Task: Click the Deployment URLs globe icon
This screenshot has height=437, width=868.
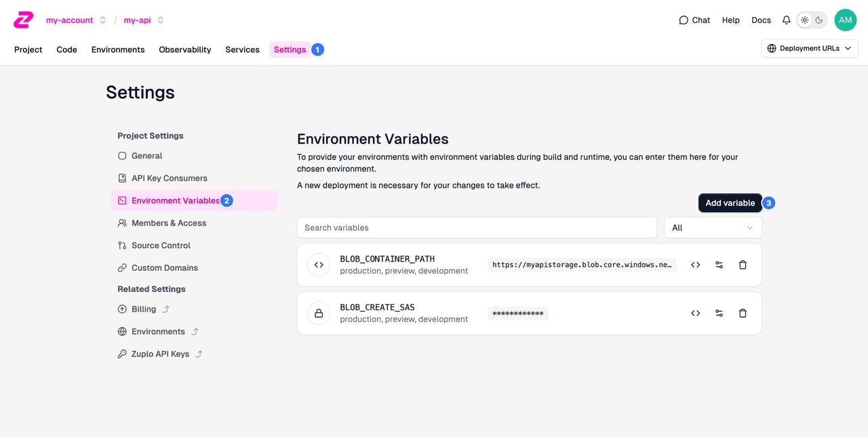Action: pos(772,48)
